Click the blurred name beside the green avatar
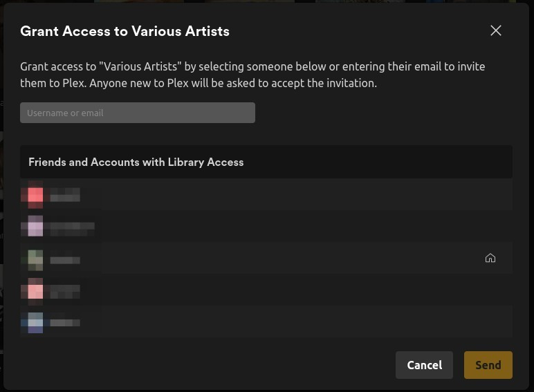The height and width of the screenshot is (392, 534). click(65, 260)
